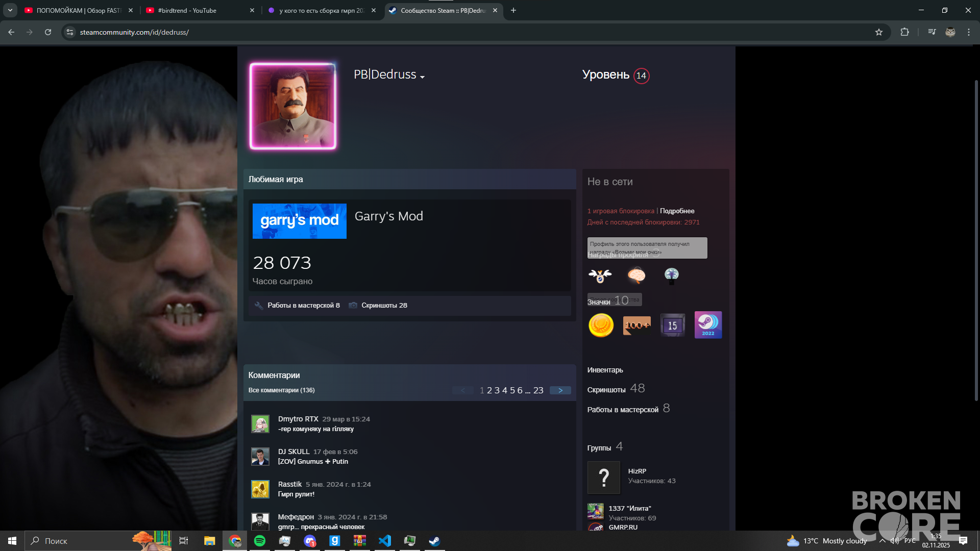
Task: Click the browser back arrow
Action: (x=11, y=32)
